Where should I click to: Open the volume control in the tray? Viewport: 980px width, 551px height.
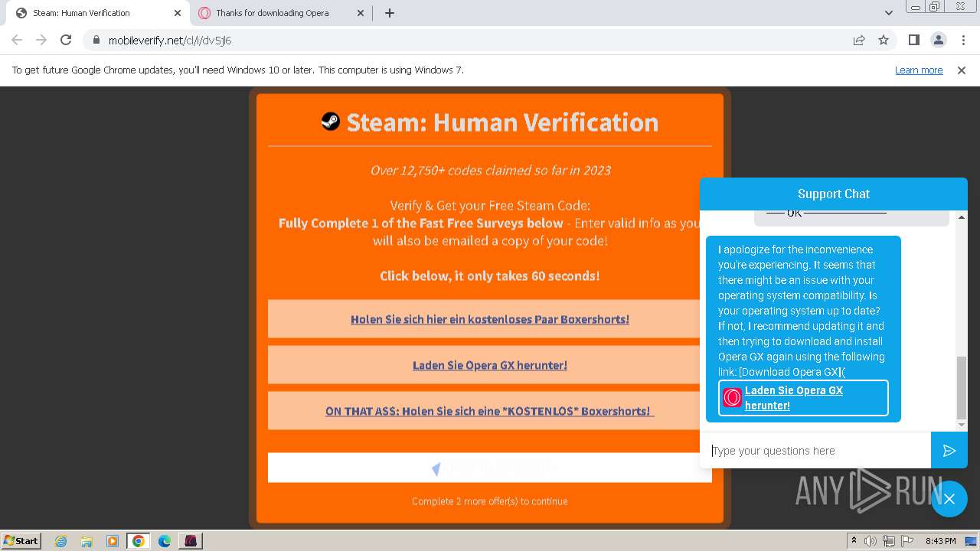[x=871, y=541]
